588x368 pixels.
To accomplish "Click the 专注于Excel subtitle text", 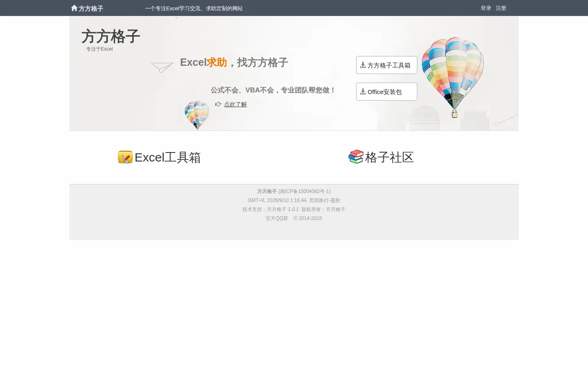I will pyautogui.click(x=99, y=49).
